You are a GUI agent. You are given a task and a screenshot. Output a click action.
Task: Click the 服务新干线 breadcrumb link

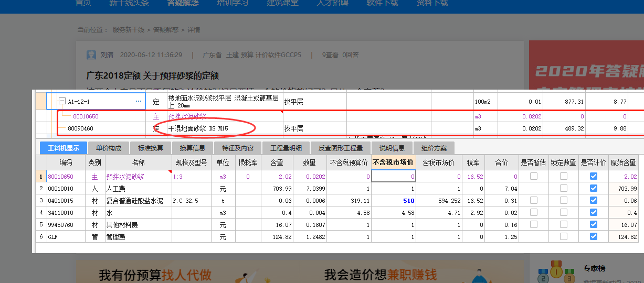coord(129,30)
